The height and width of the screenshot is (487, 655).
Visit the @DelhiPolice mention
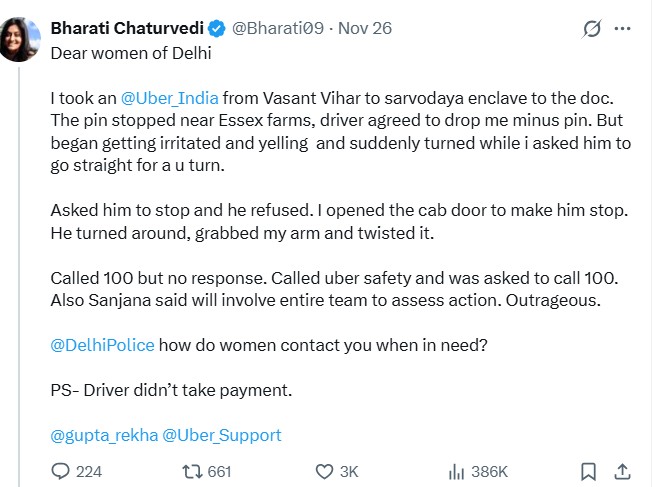(x=102, y=345)
